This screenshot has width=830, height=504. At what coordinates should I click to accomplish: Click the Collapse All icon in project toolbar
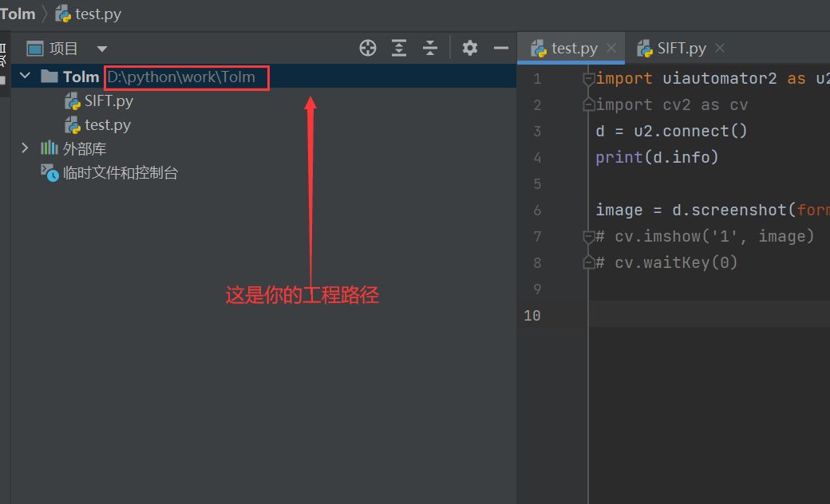coord(430,48)
